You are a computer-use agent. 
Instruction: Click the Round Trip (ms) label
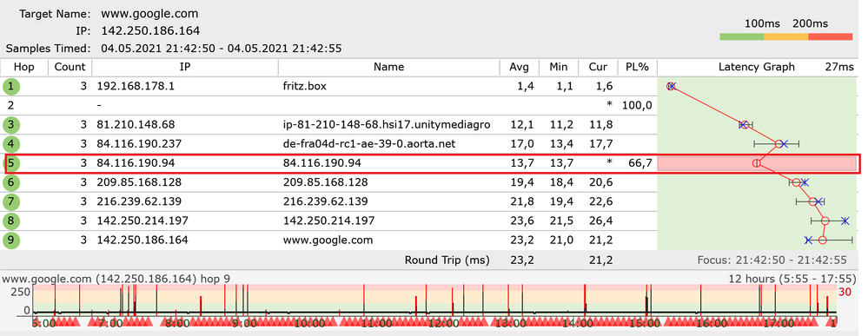pyautogui.click(x=447, y=260)
